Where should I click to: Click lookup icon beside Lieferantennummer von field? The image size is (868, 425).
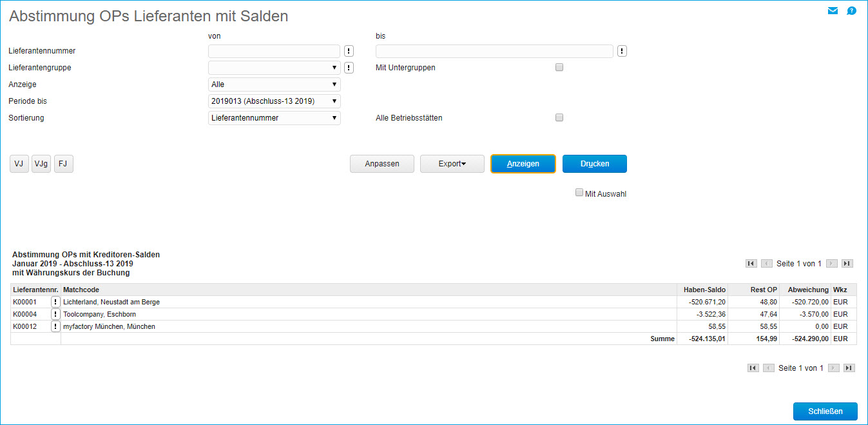coord(349,51)
